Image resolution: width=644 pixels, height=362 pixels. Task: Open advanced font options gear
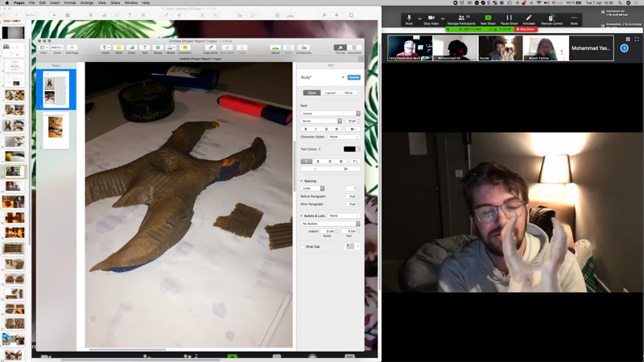click(353, 129)
